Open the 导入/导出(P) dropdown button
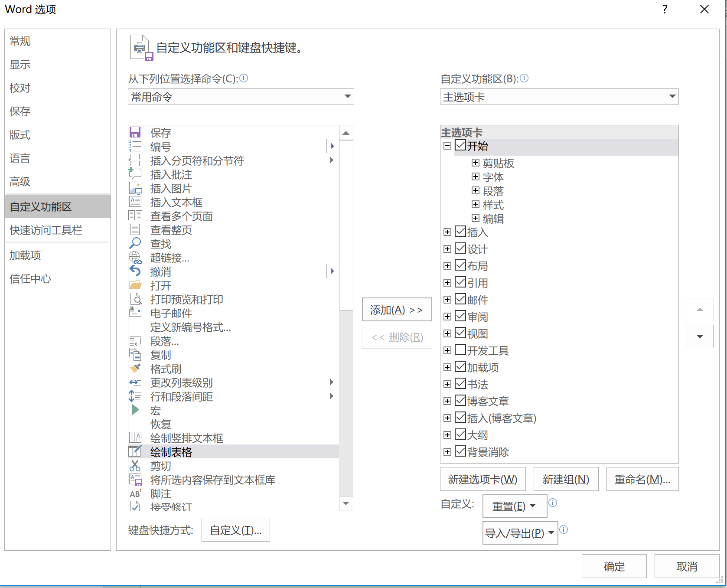 (x=520, y=533)
